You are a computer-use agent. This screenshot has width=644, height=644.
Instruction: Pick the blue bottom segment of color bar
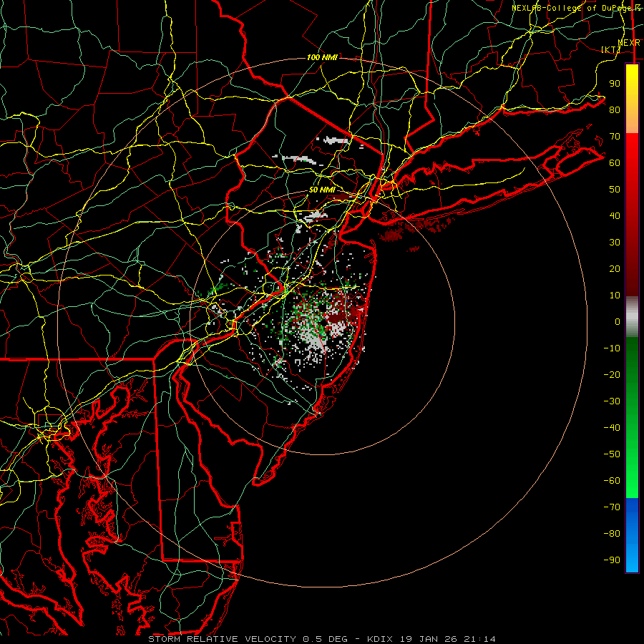tap(632, 535)
